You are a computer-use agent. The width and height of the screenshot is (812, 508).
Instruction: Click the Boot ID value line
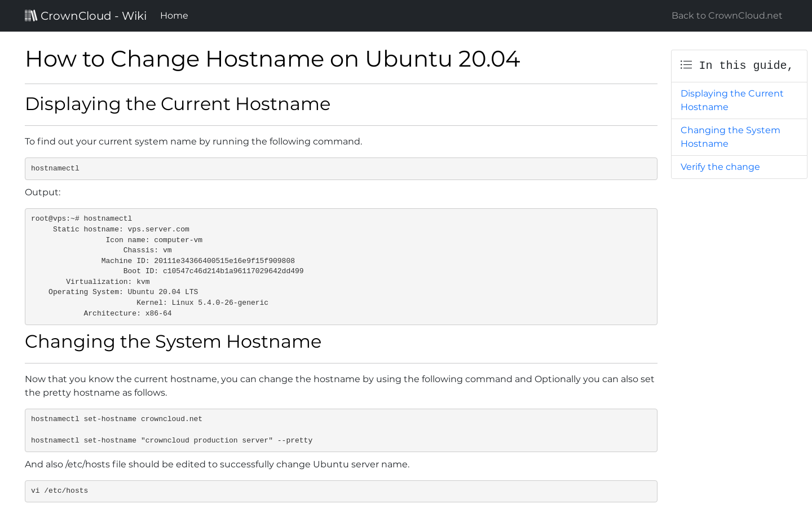[x=214, y=271]
